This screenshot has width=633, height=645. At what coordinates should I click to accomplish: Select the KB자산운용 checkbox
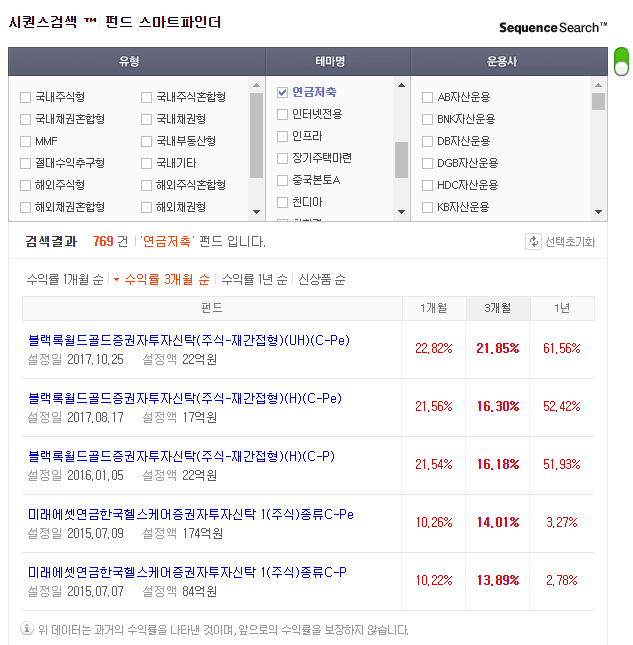click(427, 207)
